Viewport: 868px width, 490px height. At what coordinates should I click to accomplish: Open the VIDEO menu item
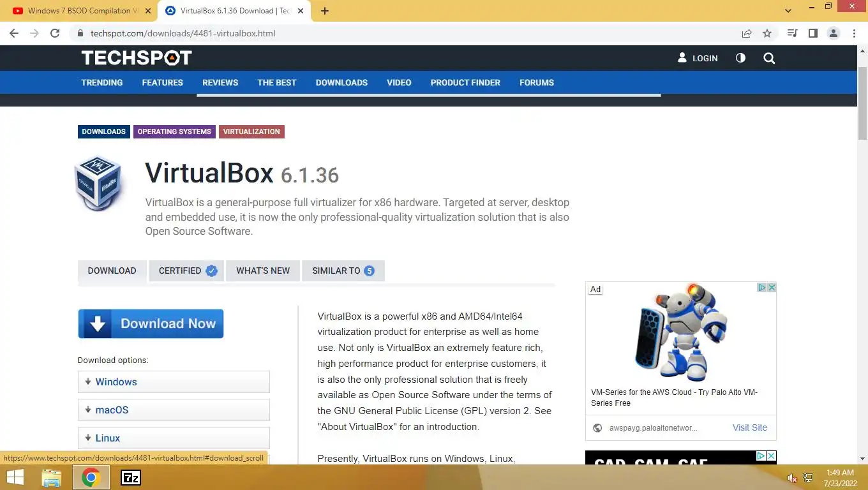[399, 82]
